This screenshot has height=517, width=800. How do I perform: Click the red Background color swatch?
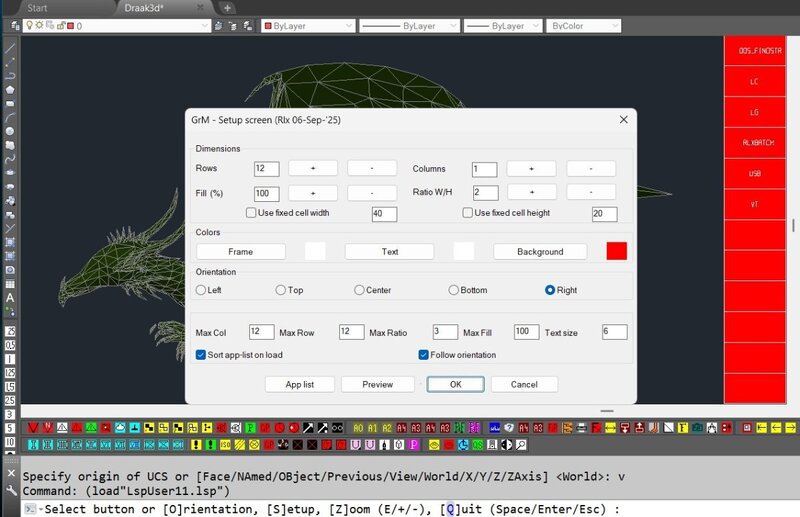[616, 251]
